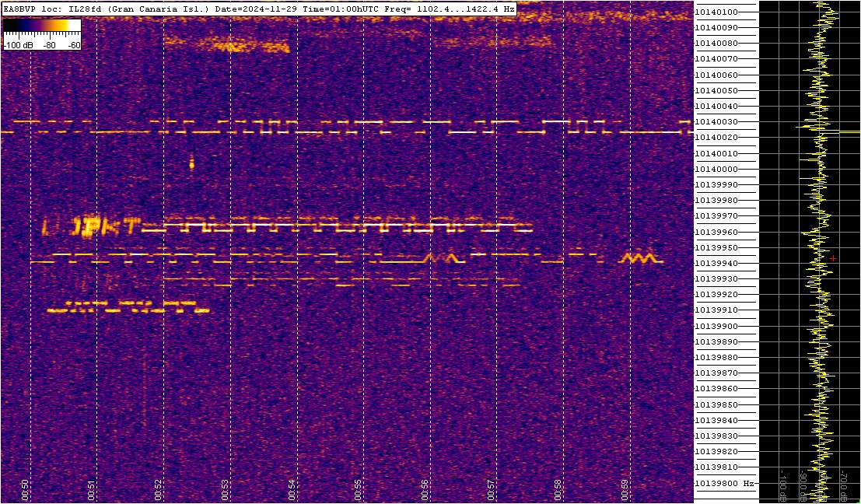Select the 10140080 frequency label
This screenshot has width=861, height=504.
715,44
